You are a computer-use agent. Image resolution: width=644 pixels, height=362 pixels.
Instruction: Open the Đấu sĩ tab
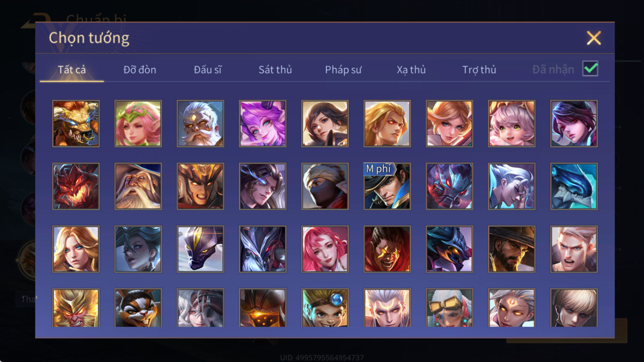207,70
